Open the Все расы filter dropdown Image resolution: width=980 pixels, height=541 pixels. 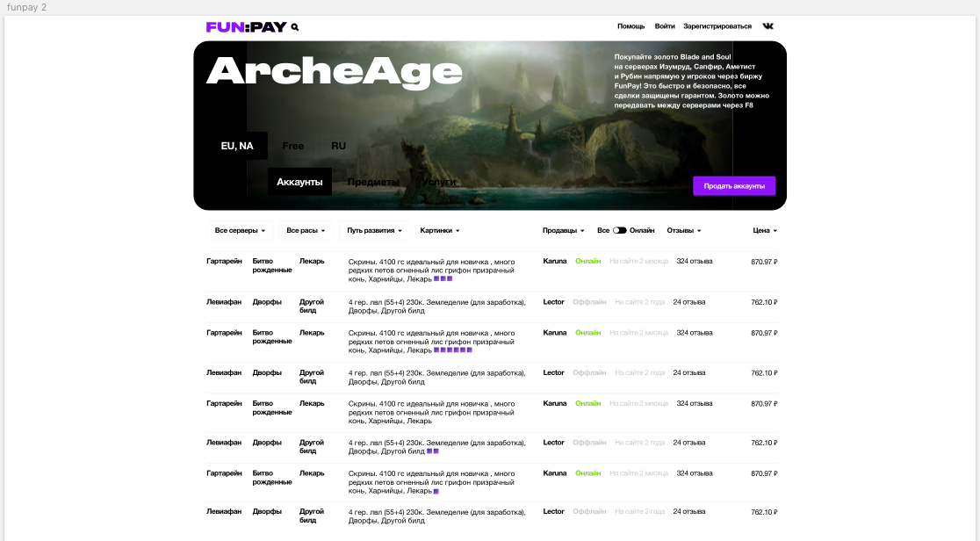coord(306,230)
